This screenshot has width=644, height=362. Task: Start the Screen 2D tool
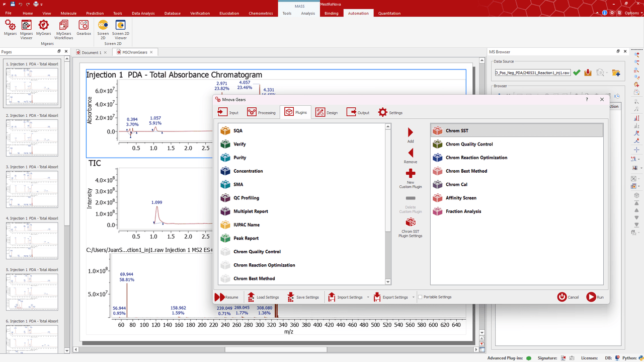[x=103, y=29]
